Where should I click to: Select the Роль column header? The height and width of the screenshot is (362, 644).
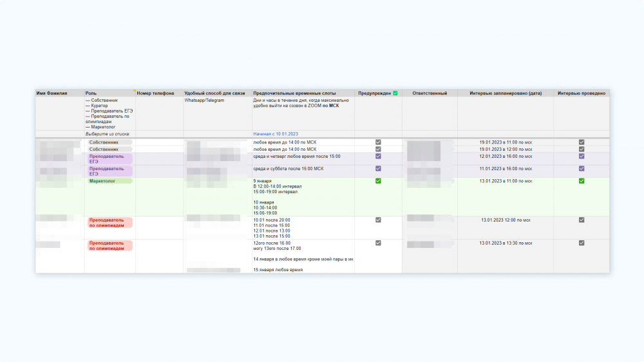(x=110, y=93)
